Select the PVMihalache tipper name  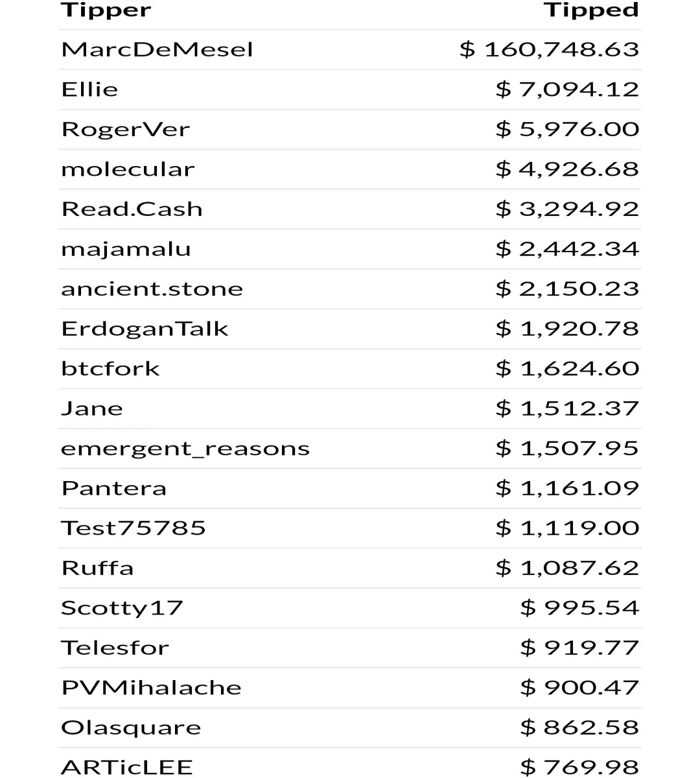(151, 688)
